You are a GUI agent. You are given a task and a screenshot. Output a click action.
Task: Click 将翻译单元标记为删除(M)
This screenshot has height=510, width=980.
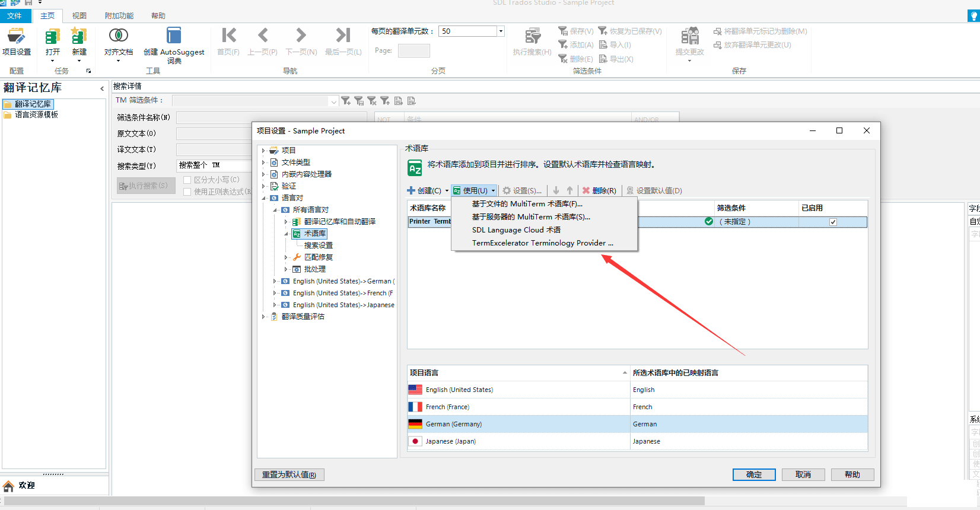pyautogui.click(x=760, y=31)
